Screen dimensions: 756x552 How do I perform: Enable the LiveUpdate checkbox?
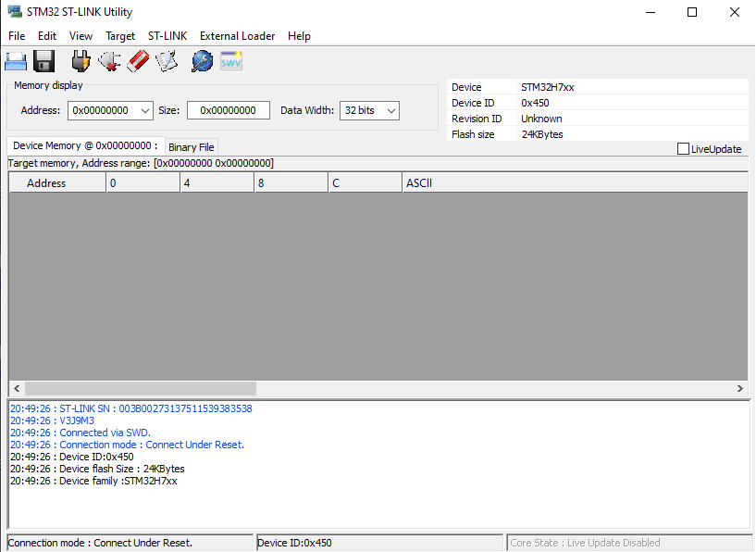point(683,148)
